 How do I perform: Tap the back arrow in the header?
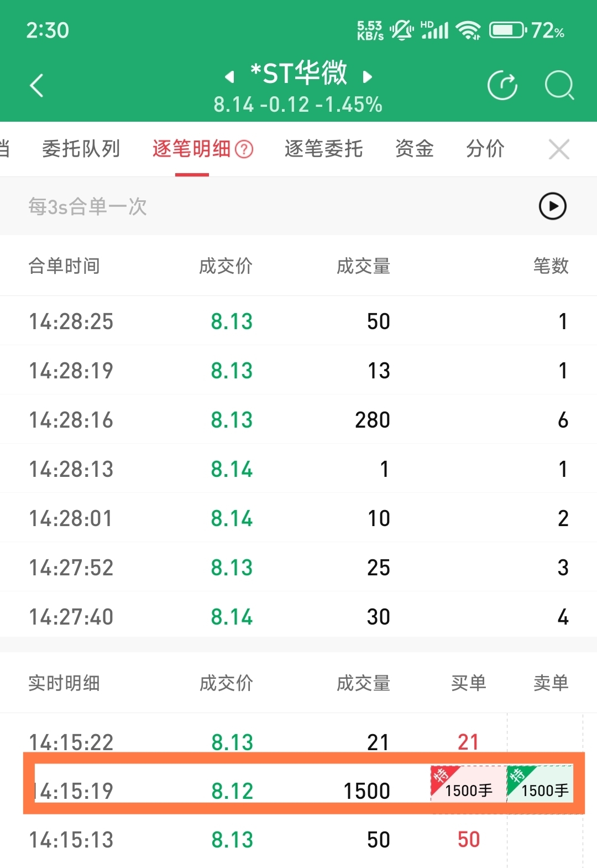coord(36,86)
